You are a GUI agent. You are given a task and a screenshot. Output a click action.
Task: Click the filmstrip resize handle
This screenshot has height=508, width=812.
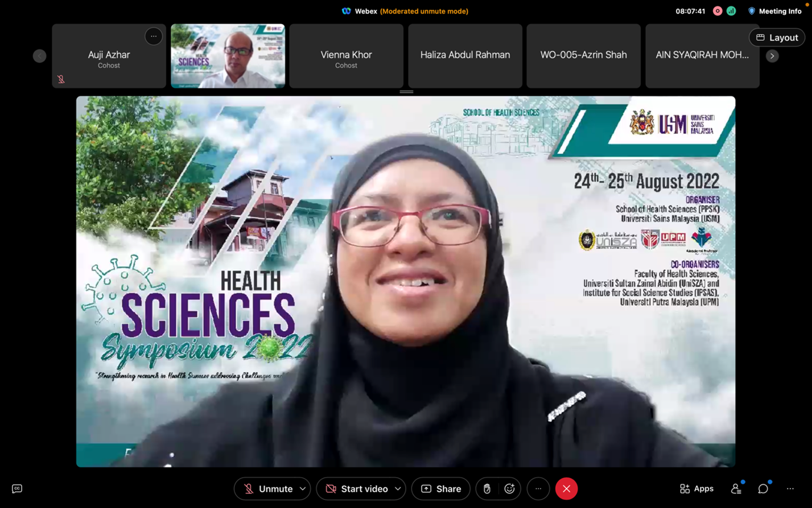click(x=406, y=92)
